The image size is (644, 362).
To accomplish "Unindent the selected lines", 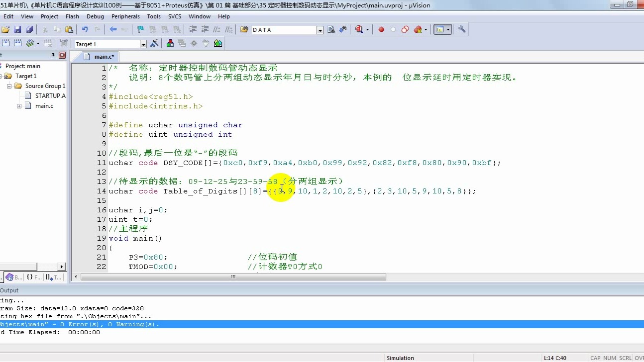I will point(205,30).
